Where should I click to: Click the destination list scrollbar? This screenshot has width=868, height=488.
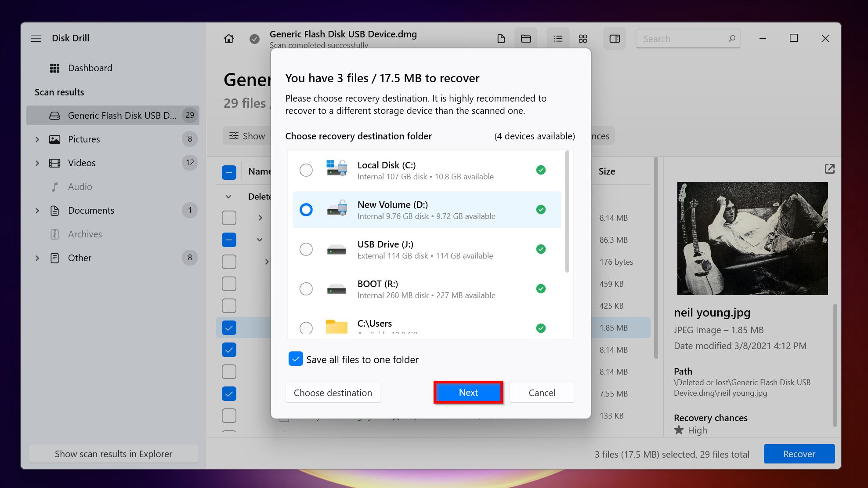point(567,211)
